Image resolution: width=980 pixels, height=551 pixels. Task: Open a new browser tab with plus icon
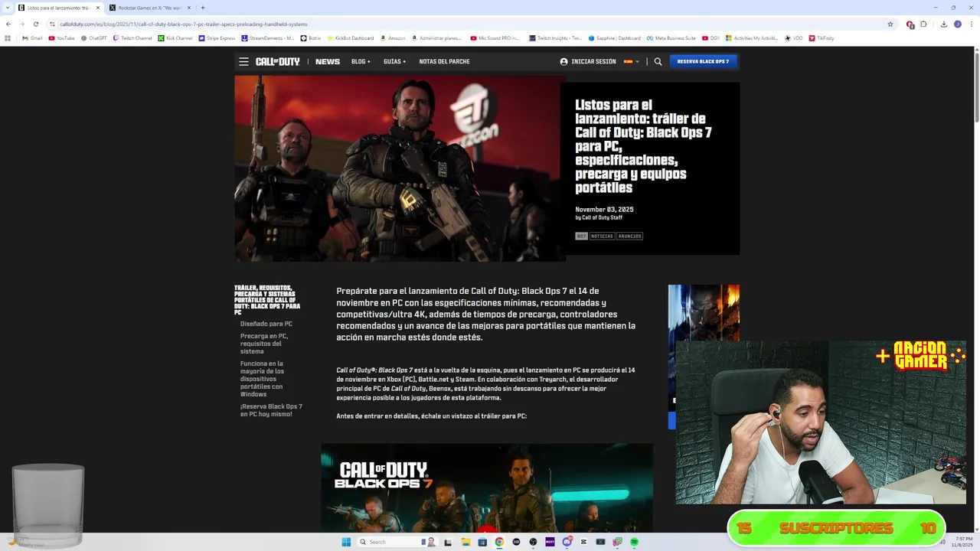202,8
